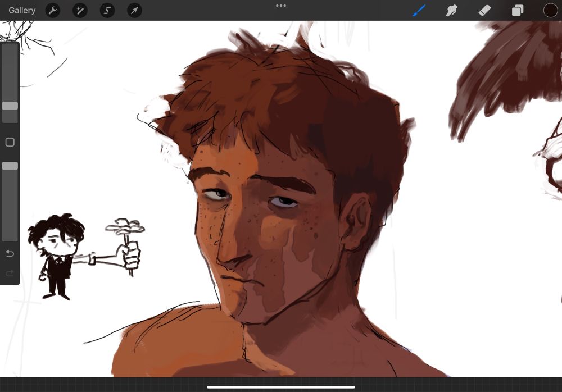The image size is (562, 392).
Task: Return to the Gallery
Action: pyautogui.click(x=22, y=11)
